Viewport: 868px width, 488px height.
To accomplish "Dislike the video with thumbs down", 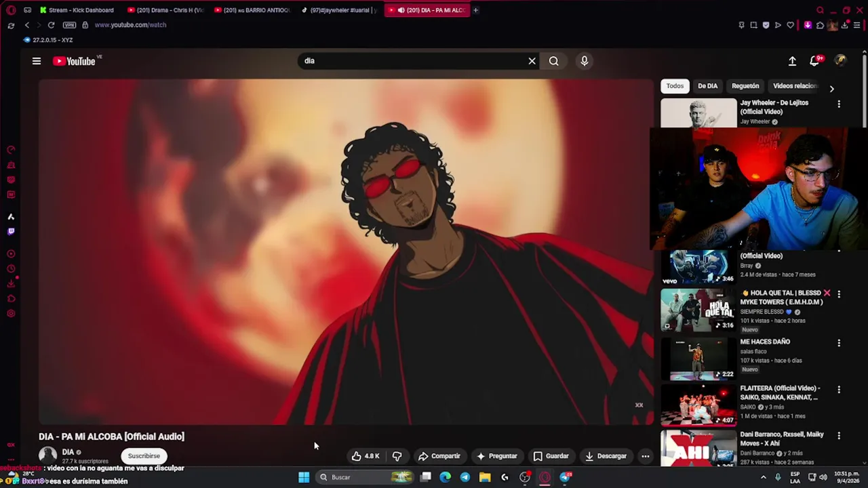I will 397,456.
